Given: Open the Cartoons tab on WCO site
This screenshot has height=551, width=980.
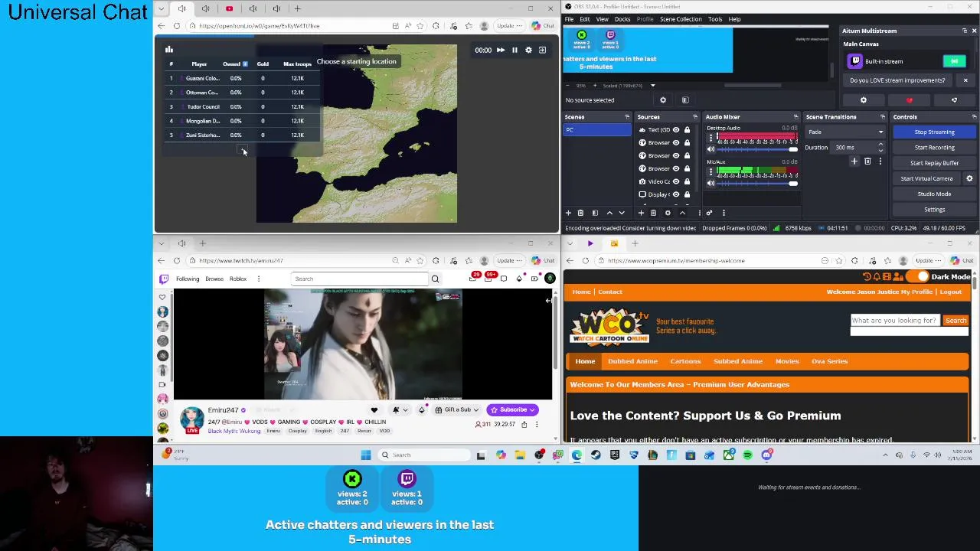Looking at the screenshot, I should [685, 361].
